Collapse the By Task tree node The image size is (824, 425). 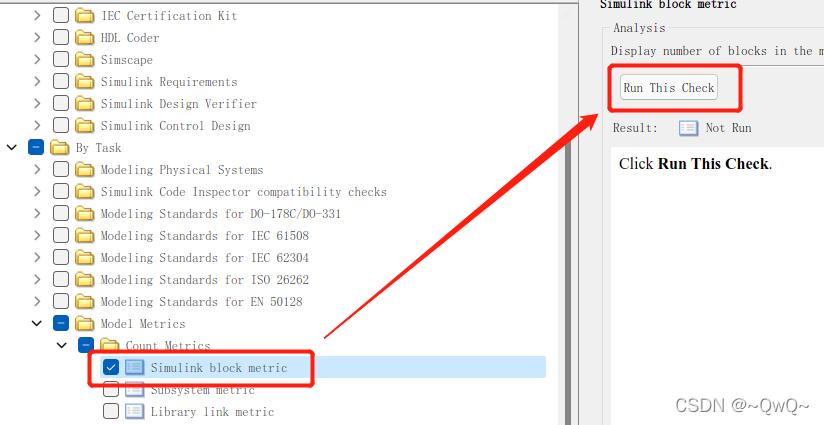(12, 148)
